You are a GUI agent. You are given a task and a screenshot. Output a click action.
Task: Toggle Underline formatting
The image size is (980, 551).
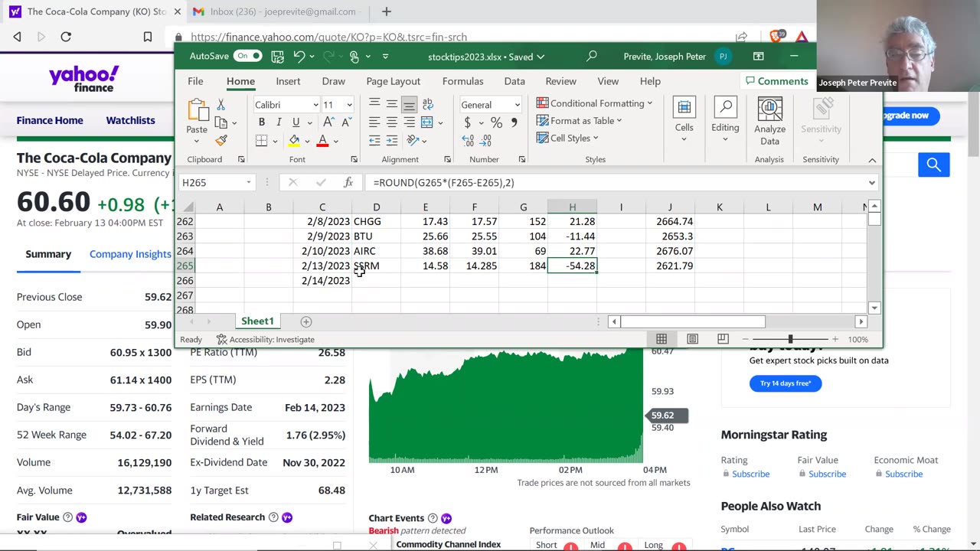point(296,122)
